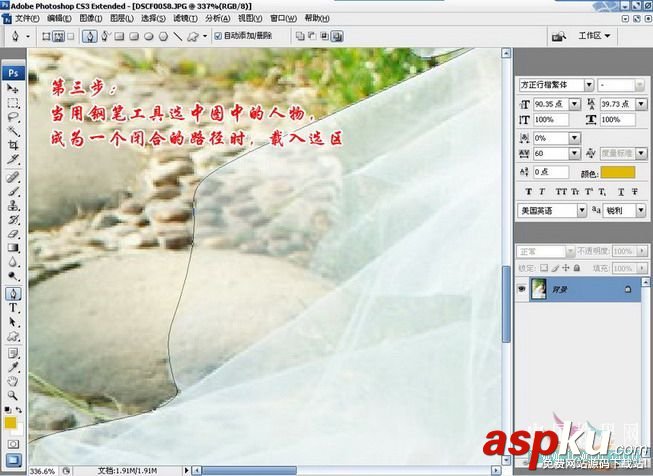Open the font size 90.35 点 dropdown
Viewport: 653px width, 476px height.
pos(574,104)
